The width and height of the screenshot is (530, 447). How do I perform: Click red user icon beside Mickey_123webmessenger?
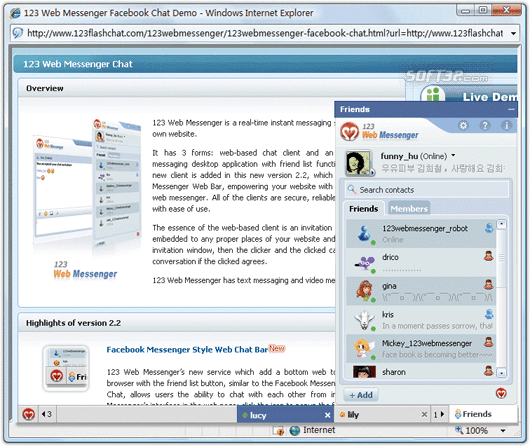pos(489,342)
